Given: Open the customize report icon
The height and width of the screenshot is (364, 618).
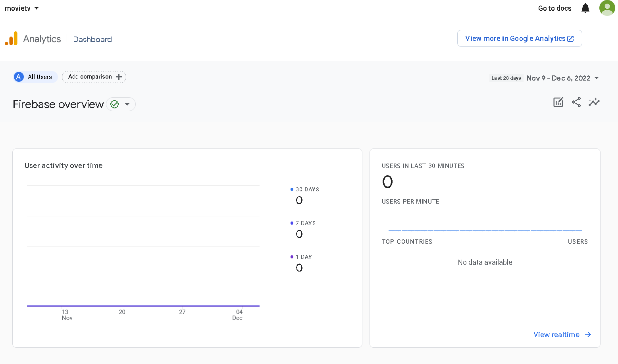Looking at the screenshot, I should click(x=558, y=102).
